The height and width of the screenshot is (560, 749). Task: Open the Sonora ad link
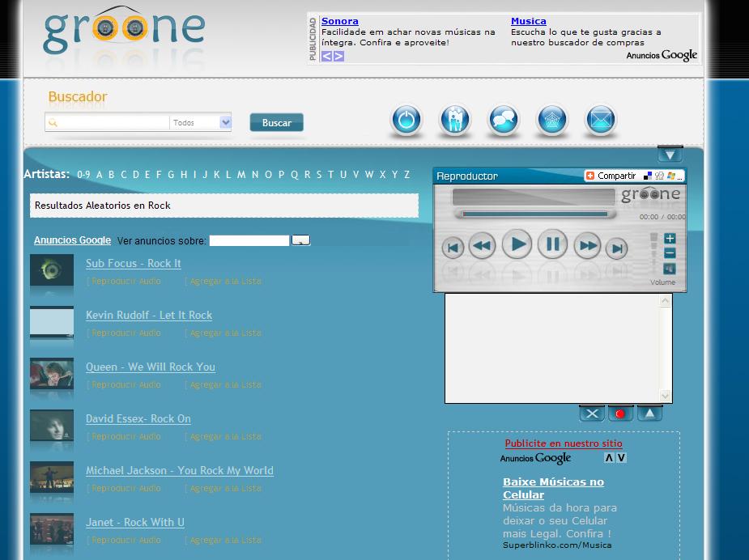[x=339, y=21]
